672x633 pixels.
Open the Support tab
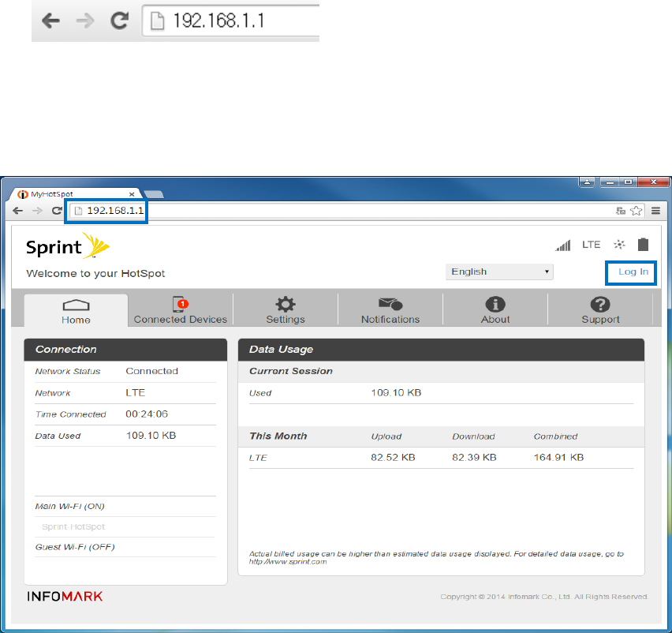tap(600, 310)
